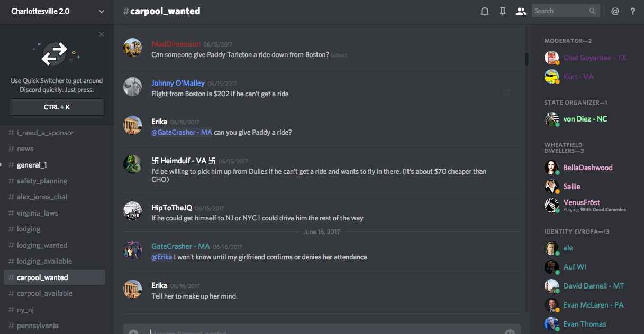This screenshot has width=644, height=334.
Task: Click in the Search field
Action: 560,11
